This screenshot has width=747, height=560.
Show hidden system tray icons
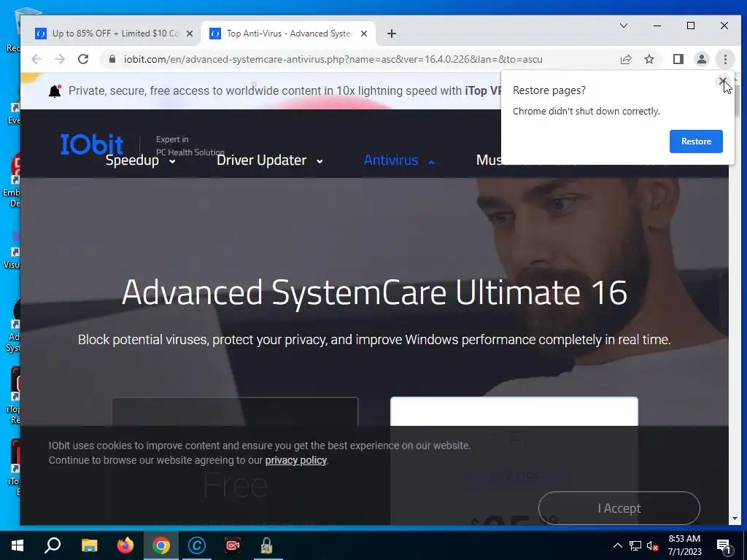click(617, 545)
